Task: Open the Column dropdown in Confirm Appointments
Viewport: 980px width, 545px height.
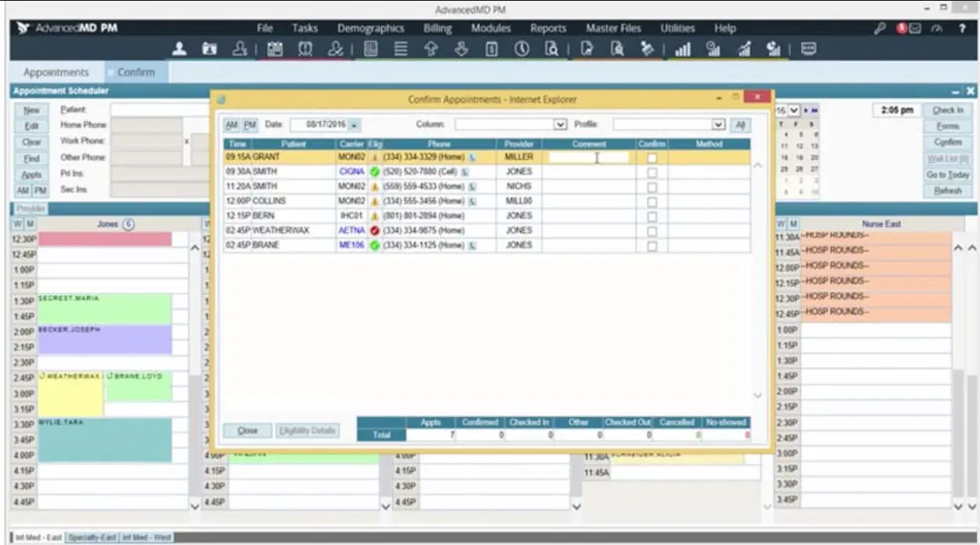Action: pos(559,125)
